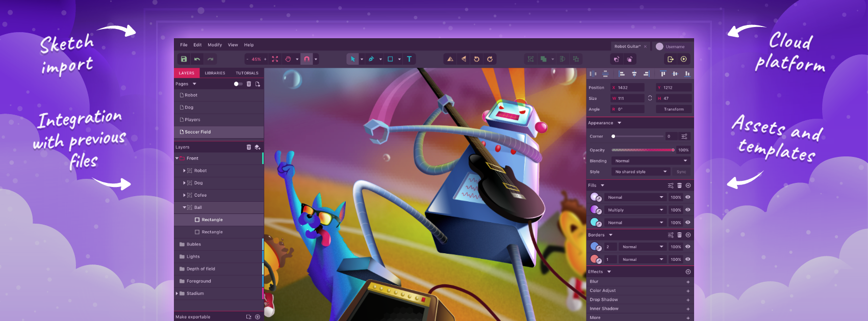The height and width of the screenshot is (321, 868).
Task: Collapse the Borders section
Action: [610, 235]
